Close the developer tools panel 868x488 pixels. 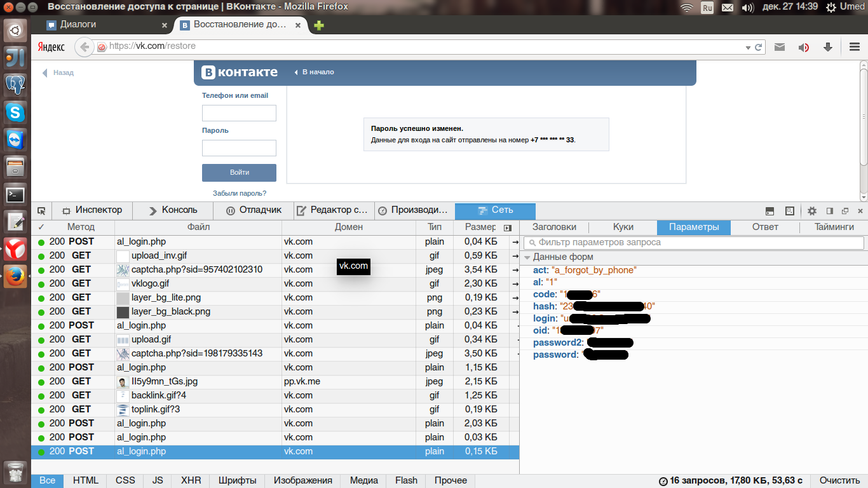tap(860, 211)
